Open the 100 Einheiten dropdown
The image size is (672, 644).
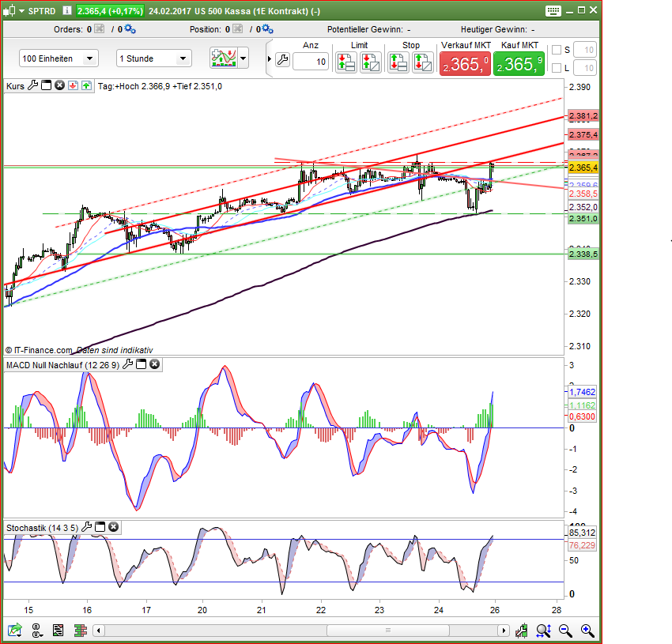click(59, 58)
